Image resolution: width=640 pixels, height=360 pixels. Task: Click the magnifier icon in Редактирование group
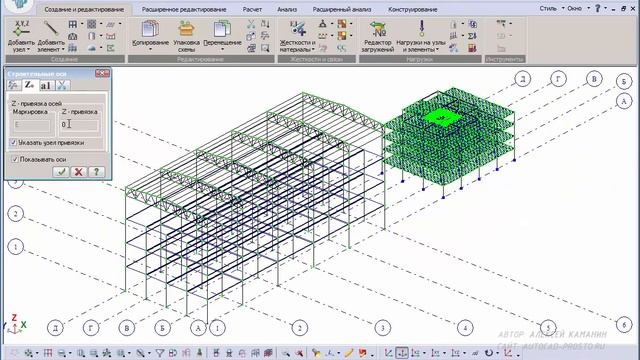[x=265, y=48]
